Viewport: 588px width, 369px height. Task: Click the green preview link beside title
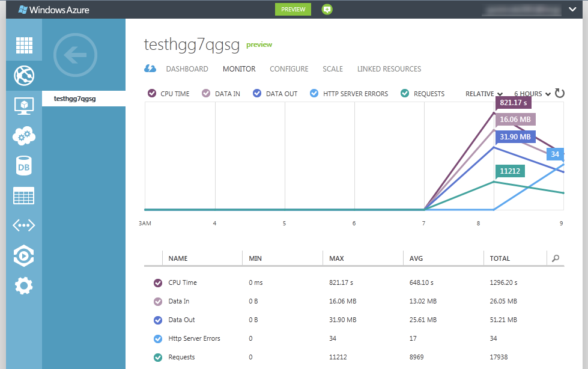[x=259, y=44]
